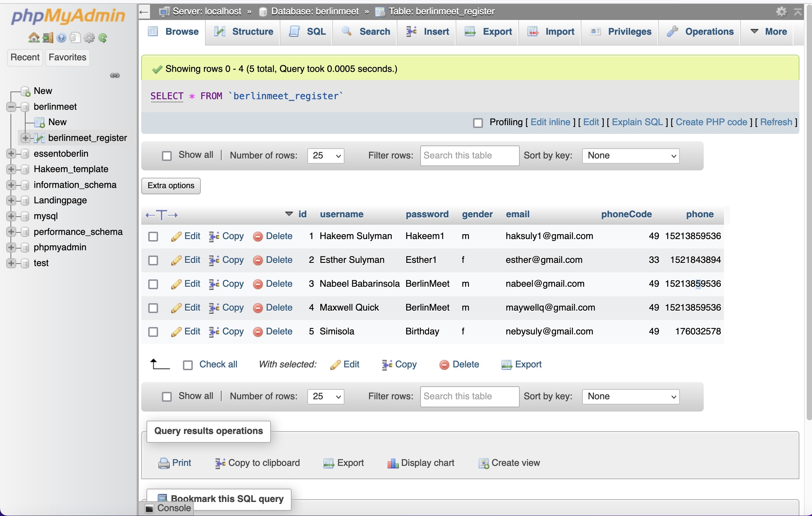The image size is (812, 516).
Task: Open navigation panel settings gear icon
Action: 89,38
